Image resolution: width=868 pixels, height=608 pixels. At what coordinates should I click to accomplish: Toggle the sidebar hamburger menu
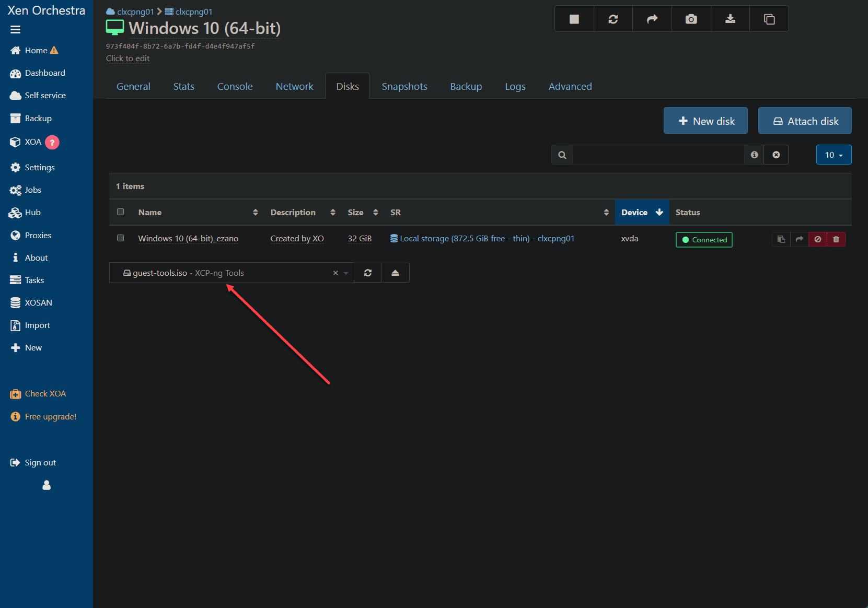point(15,30)
